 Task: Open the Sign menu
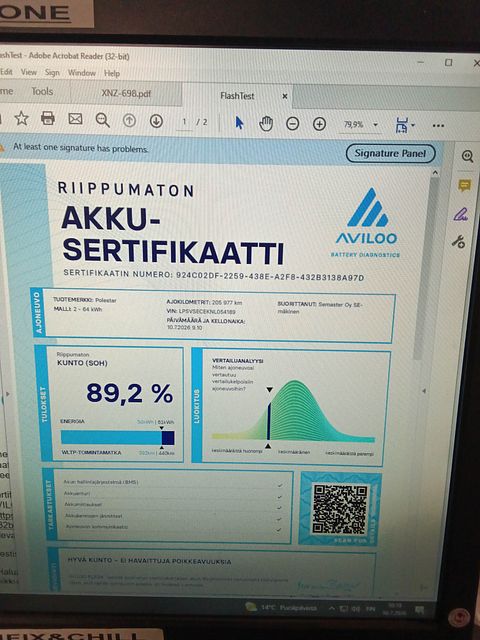point(52,73)
